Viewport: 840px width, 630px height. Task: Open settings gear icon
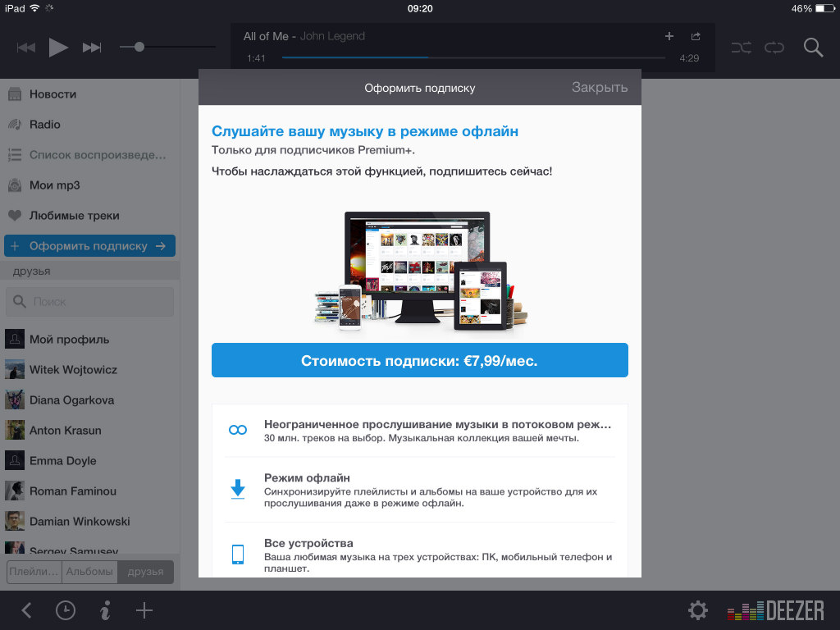pyautogui.click(x=698, y=610)
